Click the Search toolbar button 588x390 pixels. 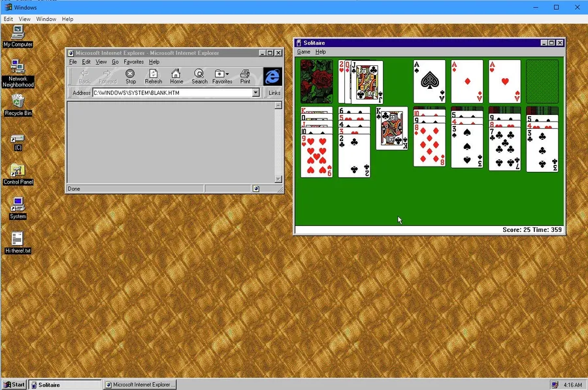(199, 76)
